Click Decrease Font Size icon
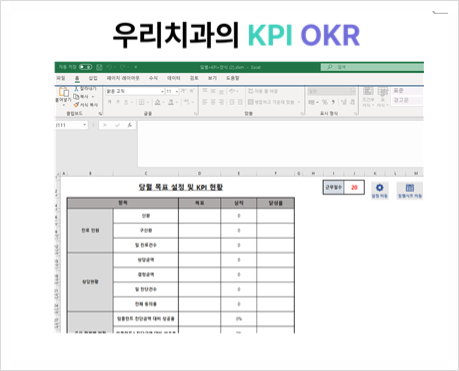Viewport: 459px width, 371px height. [192, 91]
